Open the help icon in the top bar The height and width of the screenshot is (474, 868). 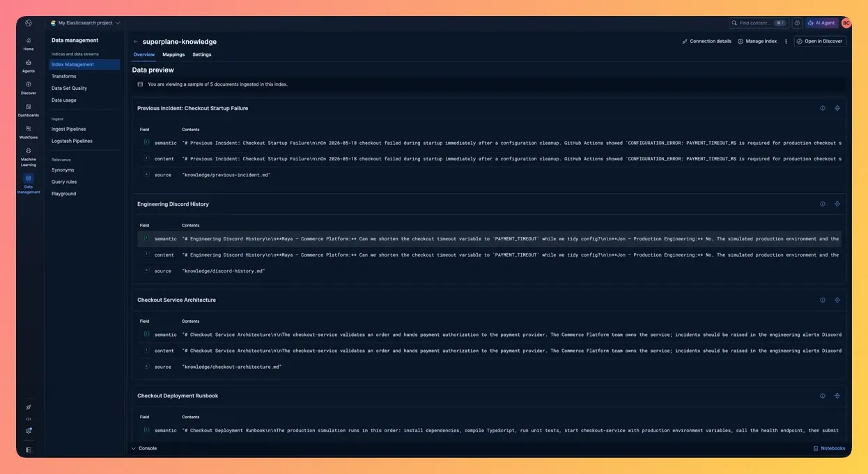click(x=798, y=23)
